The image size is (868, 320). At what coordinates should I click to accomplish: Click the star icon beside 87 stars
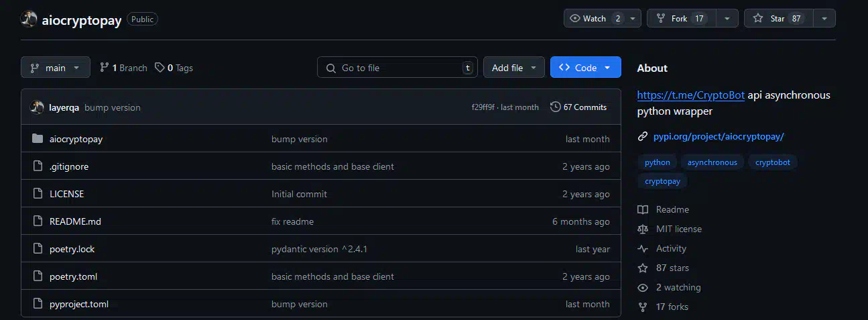tap(643, 268)
